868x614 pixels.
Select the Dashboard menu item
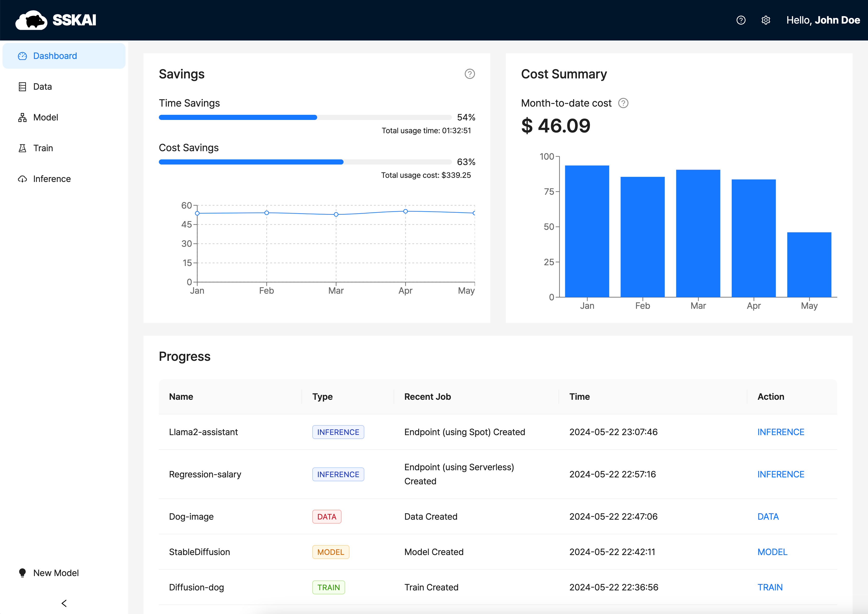coord(55,56)
